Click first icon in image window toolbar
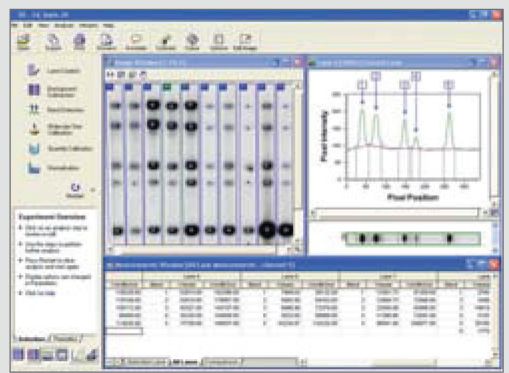The image size is (509, 373). [x=110, y=75]
